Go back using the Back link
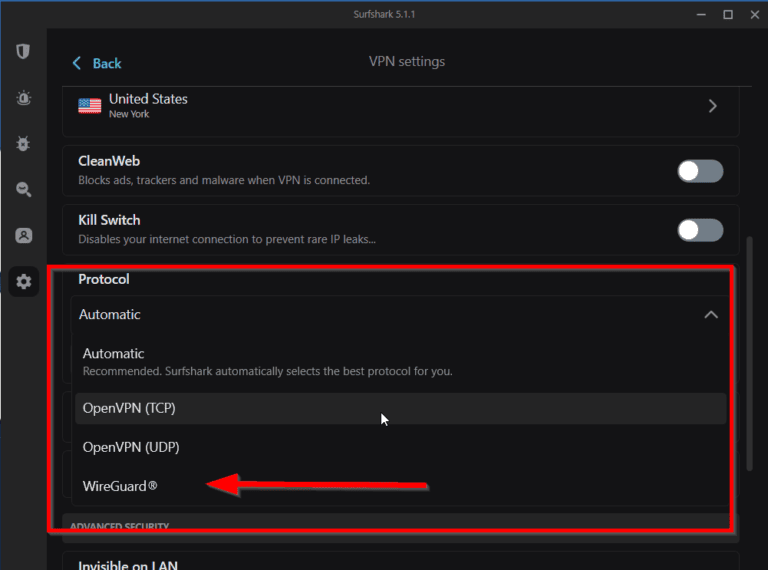Viewport: 768px width, 570px height. point(106,63)
